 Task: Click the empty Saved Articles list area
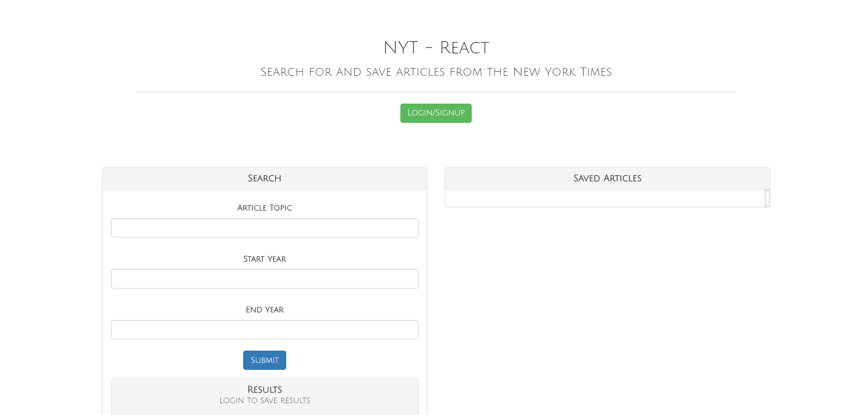605,198
